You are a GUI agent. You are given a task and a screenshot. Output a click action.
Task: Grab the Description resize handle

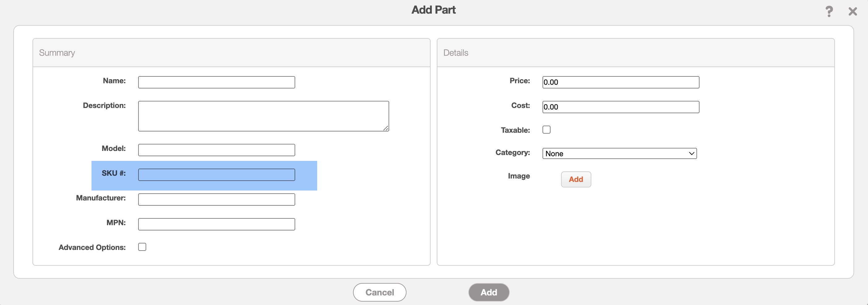pyautogui.click(x=386, y=128)
